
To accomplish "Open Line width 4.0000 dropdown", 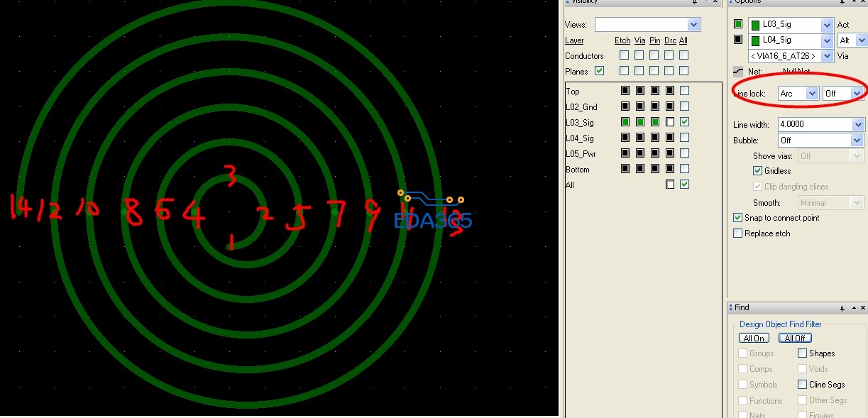I will pyautogui.click(x=858, y=124).
